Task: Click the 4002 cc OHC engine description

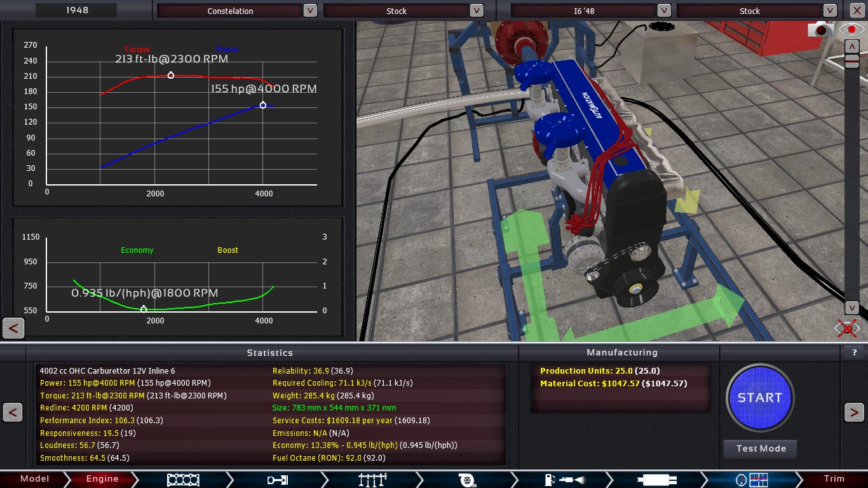Action: point(107,371)
